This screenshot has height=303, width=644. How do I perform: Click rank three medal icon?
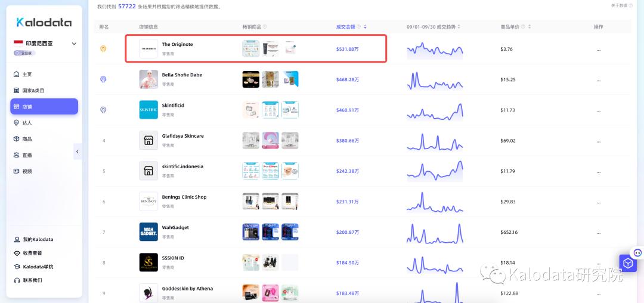104,110
